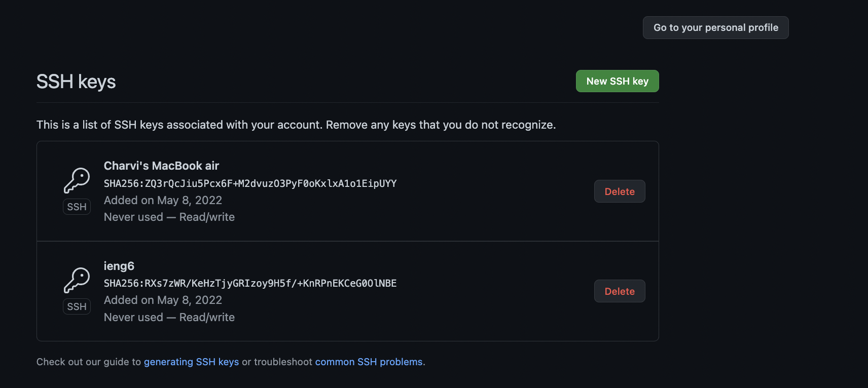868x388 pixels.
Task: Click the ieng6 key title
Action: point(119,266)
